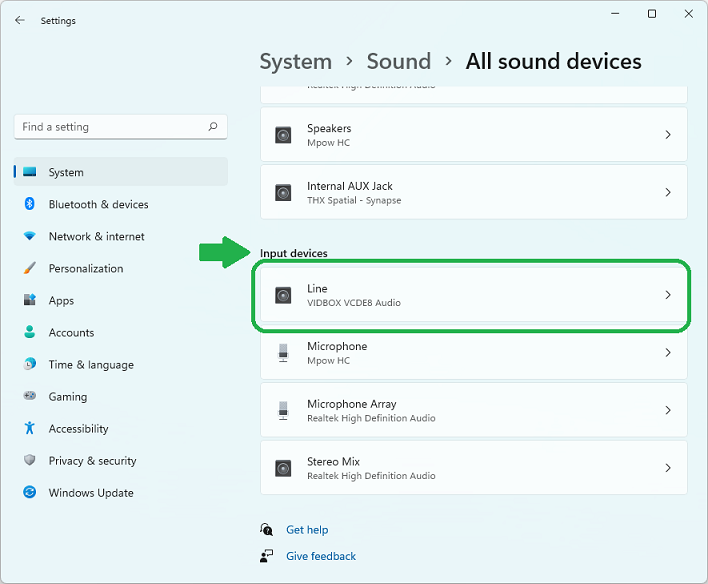Click the Give feedback person icon

click(266, 556)
